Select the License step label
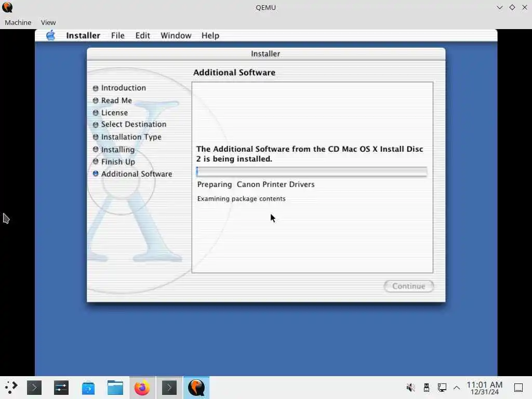 [114, 113]
